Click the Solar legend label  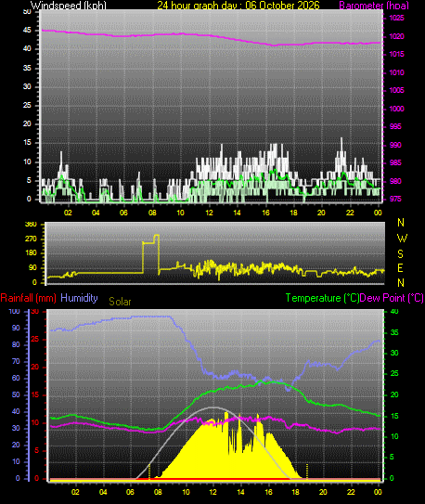120,302
